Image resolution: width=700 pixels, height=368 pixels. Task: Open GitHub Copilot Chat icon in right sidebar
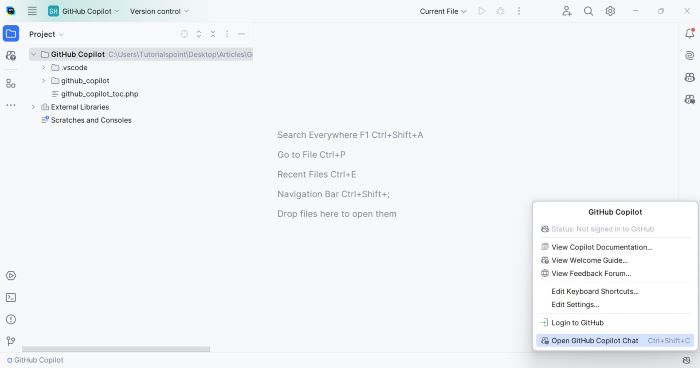[x=690, y=99]
